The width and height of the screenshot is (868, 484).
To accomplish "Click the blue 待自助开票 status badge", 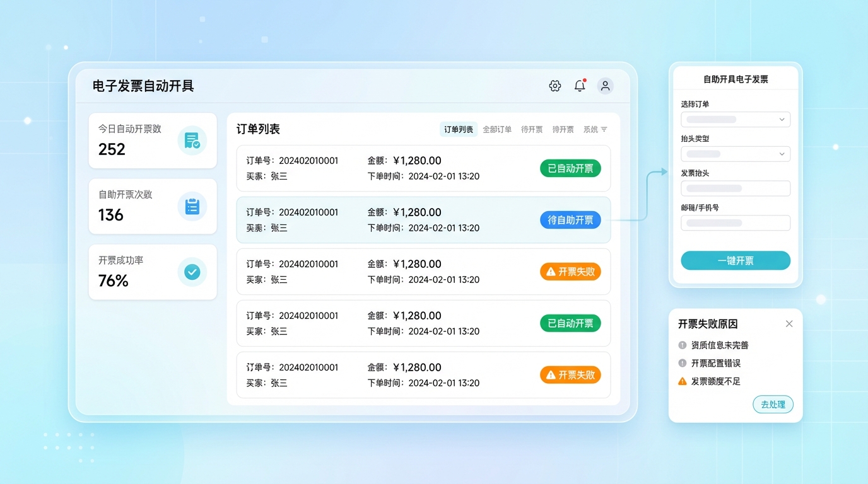I will (570, 220).
